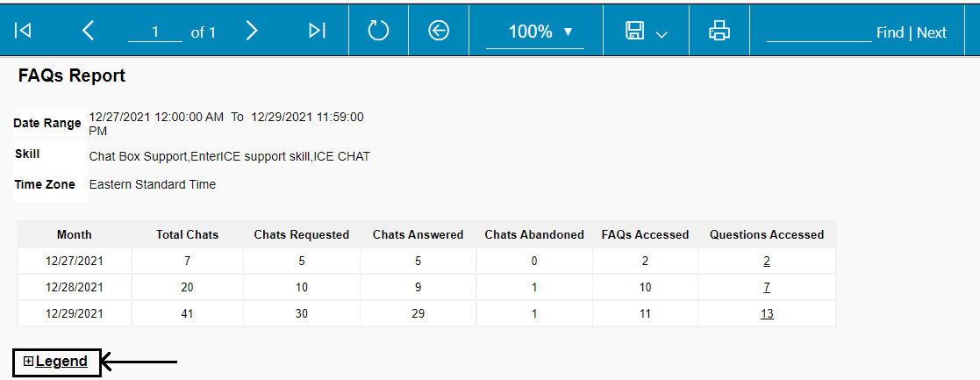Click the Find text search field

tap(818, 32)
